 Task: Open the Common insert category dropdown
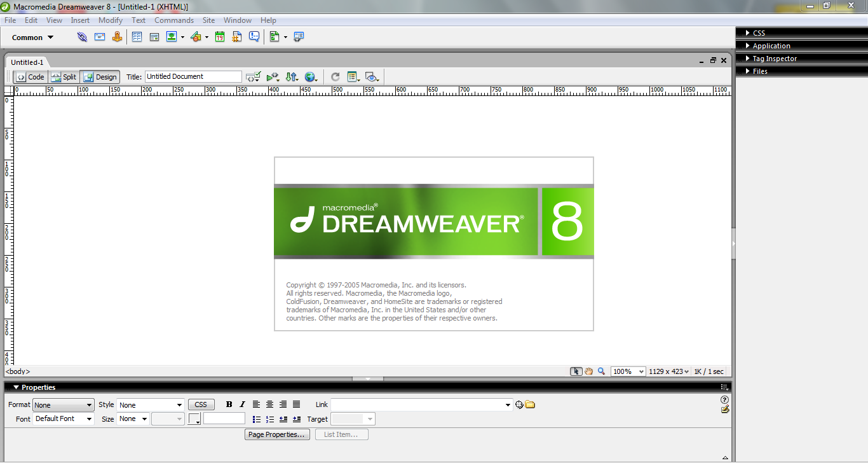[x=33, y=38]
